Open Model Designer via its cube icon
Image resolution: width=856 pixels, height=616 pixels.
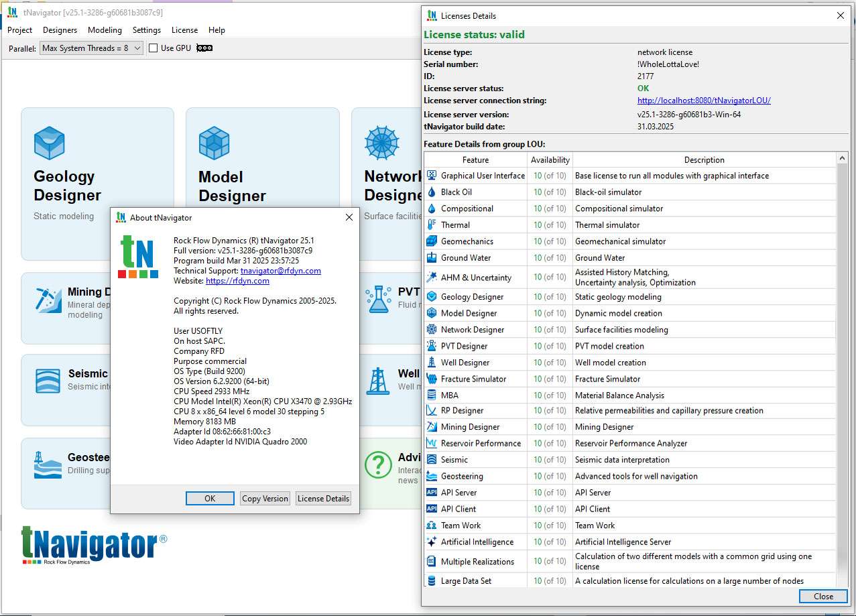point(214,143)
